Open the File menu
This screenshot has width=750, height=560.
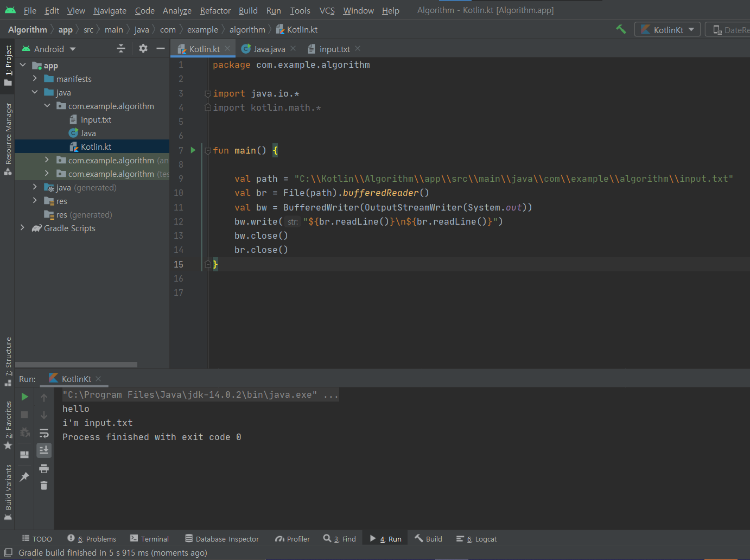click(30, 10)
